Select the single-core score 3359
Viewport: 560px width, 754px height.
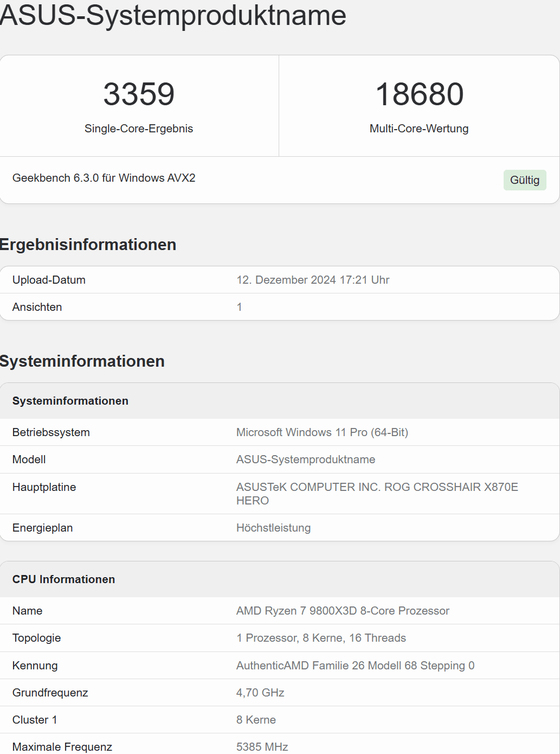139,94
